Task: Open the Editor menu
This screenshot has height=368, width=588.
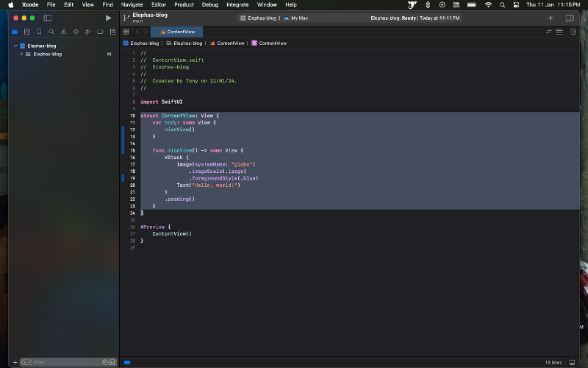Action: [x=158, y=4]
